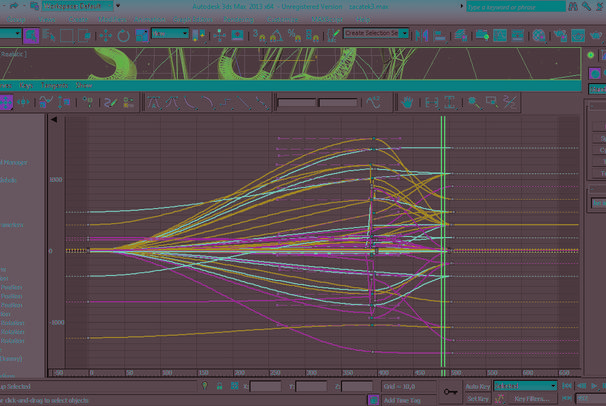The image size is (606, 406).
Task: Select the Select and Rotate tool
Action: tap(123, 34)
